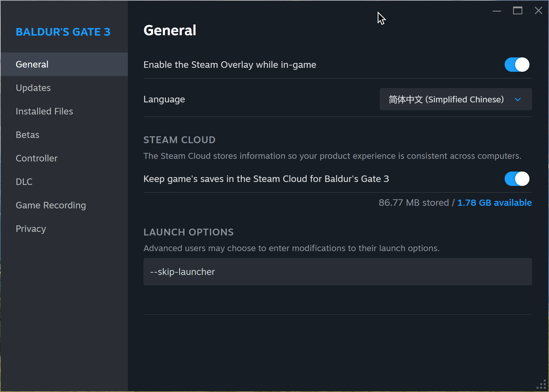Screen dimensions: 549x392
Task: Select the General tab in sidebar
Action: pyautogui.click(x=64, y=64)
